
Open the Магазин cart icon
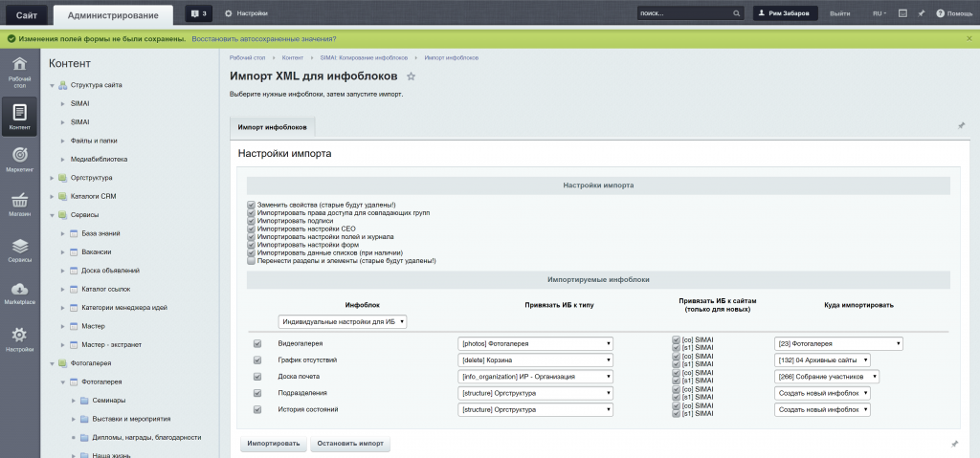point(19,204)
